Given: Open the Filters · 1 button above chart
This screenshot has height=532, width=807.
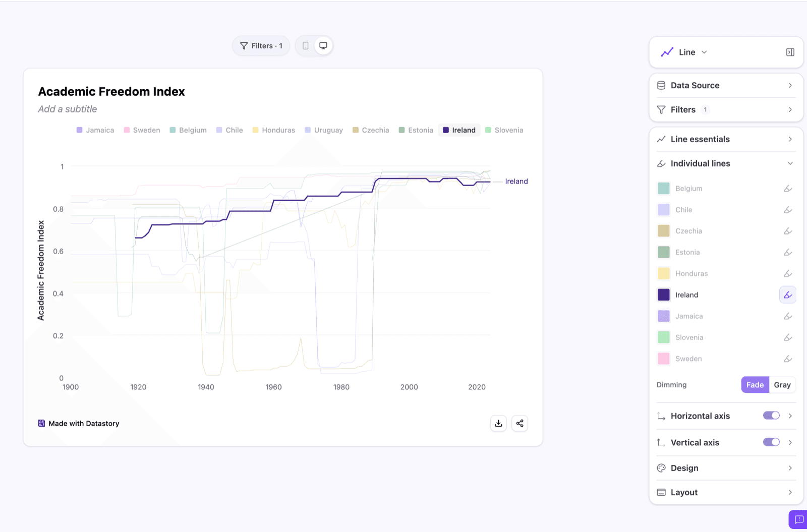Looking at the screenshot, I should pos(261,46).
